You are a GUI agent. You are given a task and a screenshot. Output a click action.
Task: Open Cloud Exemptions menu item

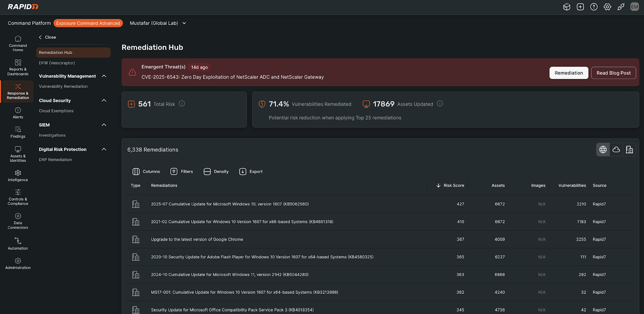click(x=56, y=111)
